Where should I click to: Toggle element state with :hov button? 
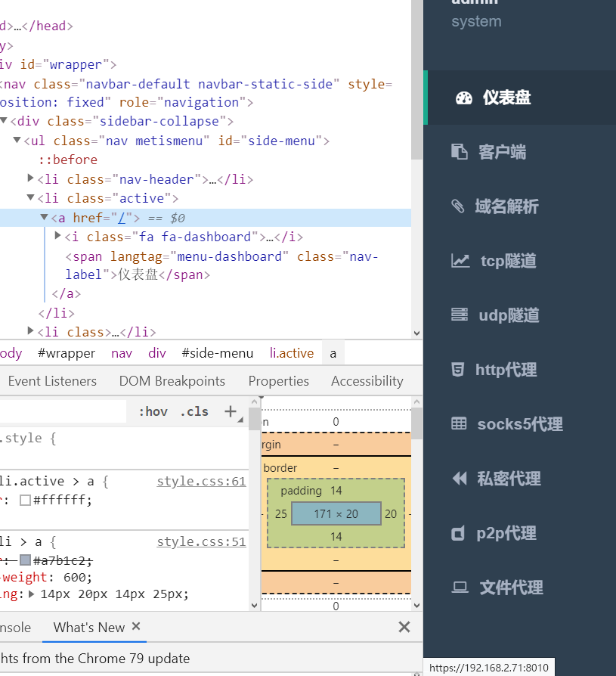click(x=153, y=411)
